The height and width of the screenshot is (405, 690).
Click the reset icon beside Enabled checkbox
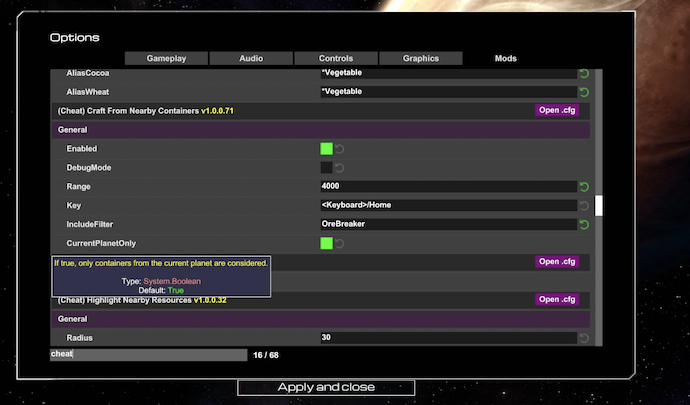[x=340, y=149]
